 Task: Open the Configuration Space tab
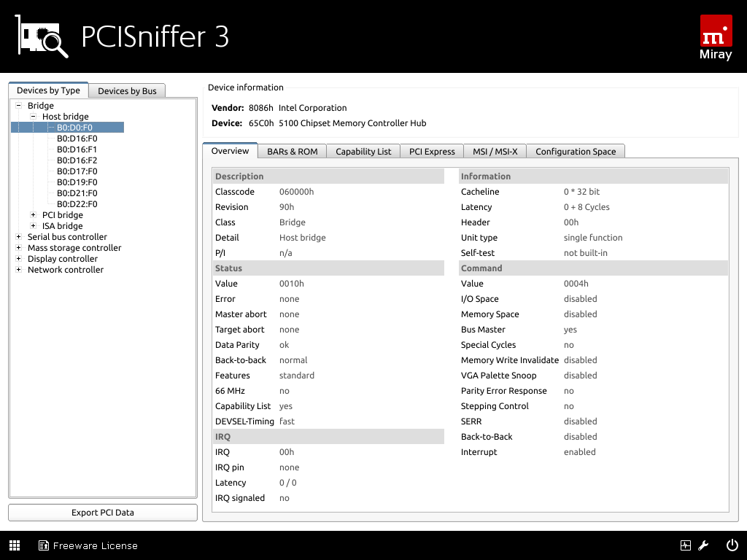coord(575,152)
